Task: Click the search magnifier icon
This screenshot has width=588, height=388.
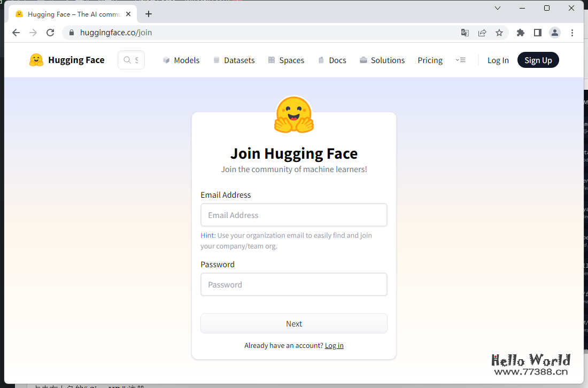Action: [127, 60]
